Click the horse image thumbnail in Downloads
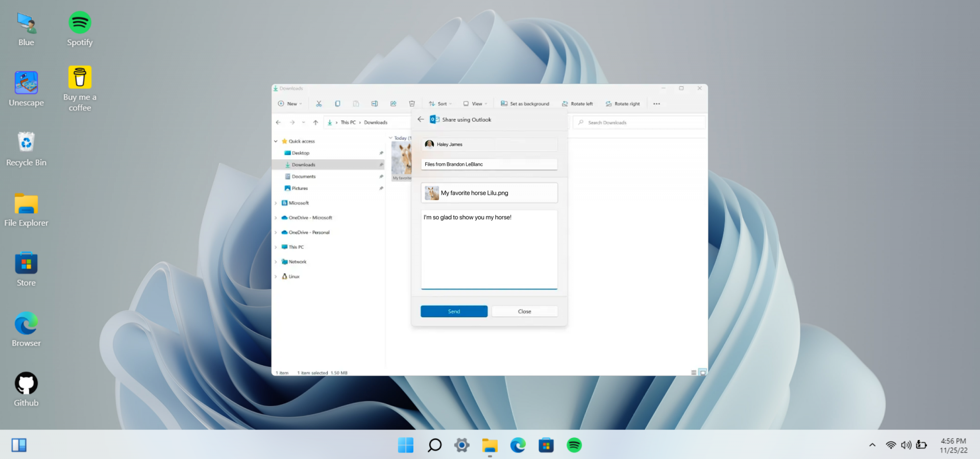The height and width of the screenshot is (459, 980). click(x=401, y=158)
